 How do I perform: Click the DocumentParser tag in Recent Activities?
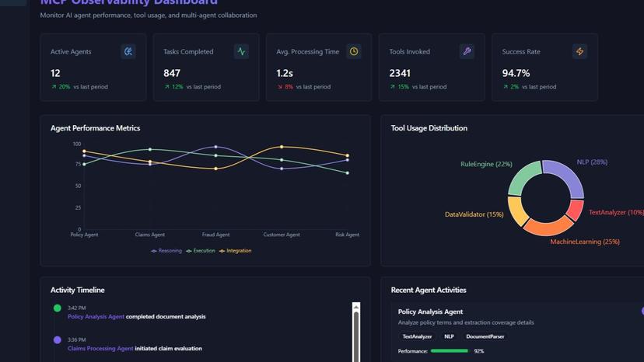(x=485, y=336)
